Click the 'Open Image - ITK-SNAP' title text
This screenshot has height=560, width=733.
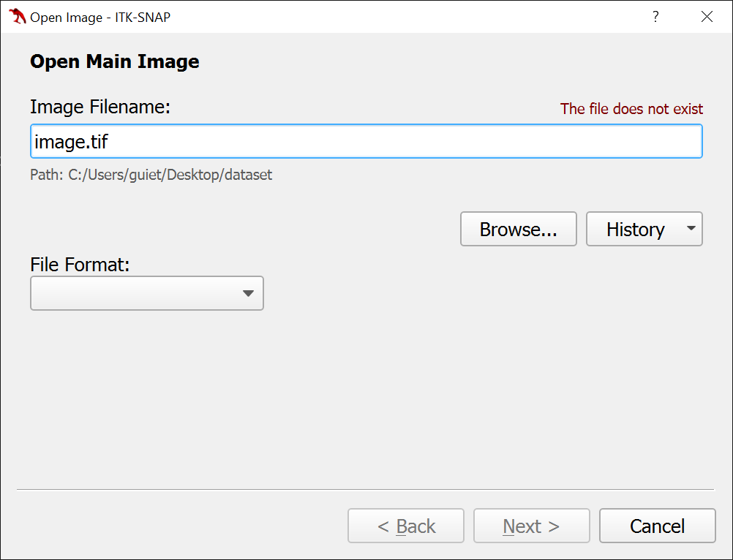click(x=100, y=17)
